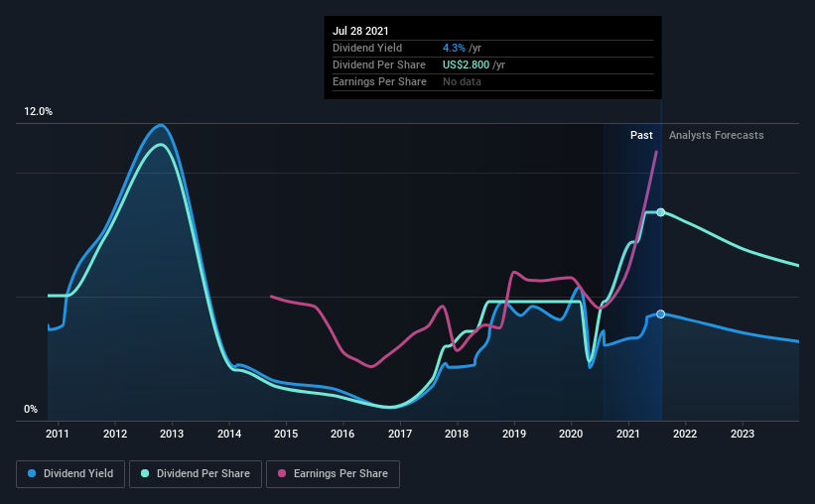The width and height of the screenshot is (815, 504).
Task: Click the pink Earnings Per Share legend dot
Action: (x=282, y=473)
